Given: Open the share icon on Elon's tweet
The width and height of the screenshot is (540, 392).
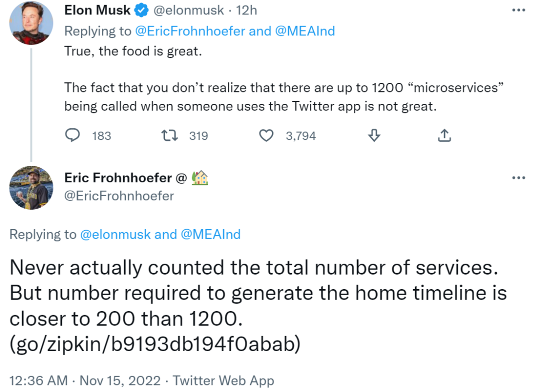Looking at the screenshot, I should pyautogui.click(x=444, y=135).
